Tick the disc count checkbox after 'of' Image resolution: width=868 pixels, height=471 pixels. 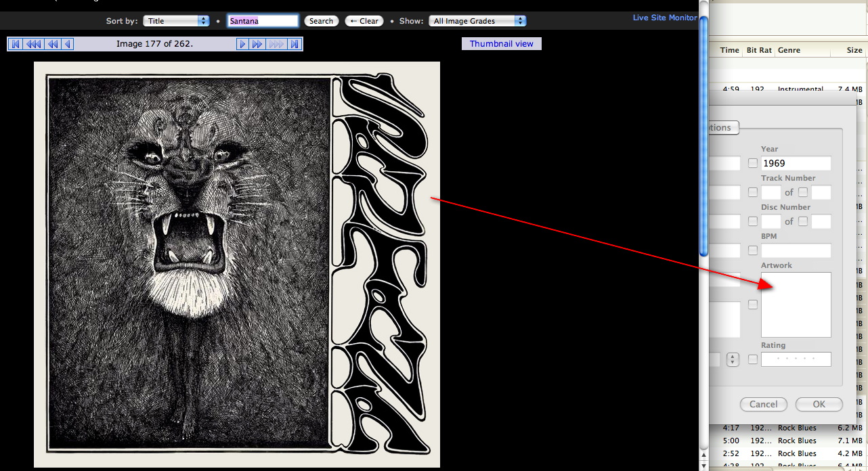click(803, 221)
